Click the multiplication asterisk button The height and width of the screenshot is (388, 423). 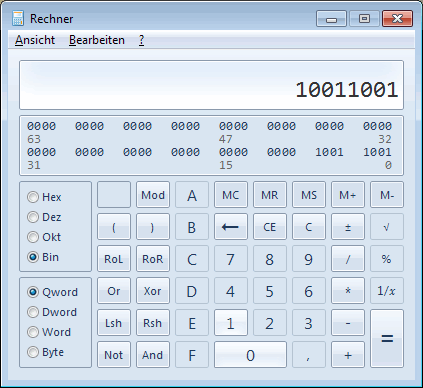point(348,291)
